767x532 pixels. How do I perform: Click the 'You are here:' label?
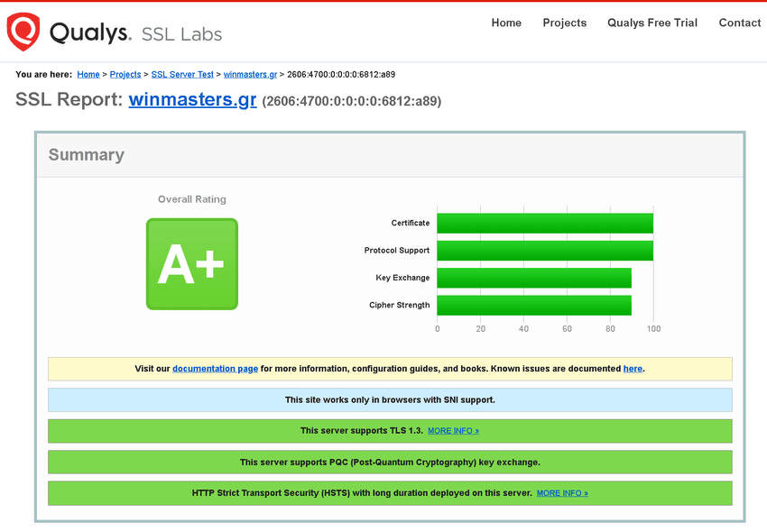tap(43, 74)
